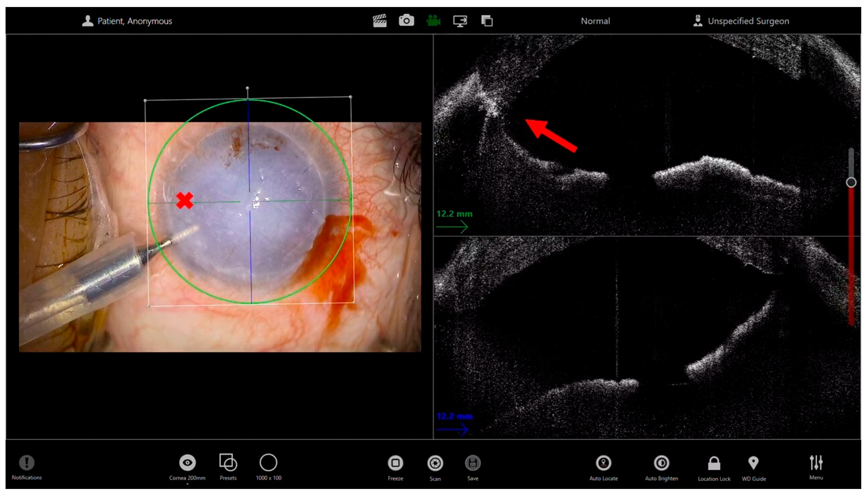Image resolution: width=868 pixels, height=495 pixels.
Task: Open the Menu with slider icon
Action: click(x=816, y=463)
